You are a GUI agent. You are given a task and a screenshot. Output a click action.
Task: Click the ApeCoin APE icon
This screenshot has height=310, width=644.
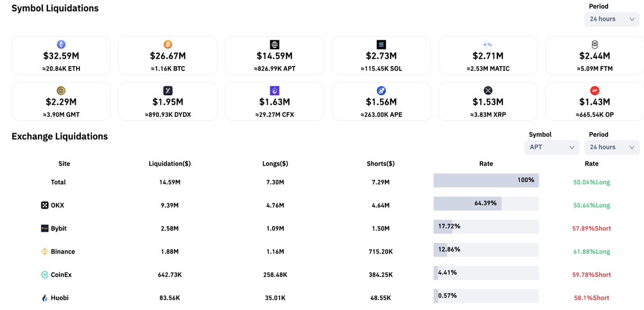pos(382,90)
